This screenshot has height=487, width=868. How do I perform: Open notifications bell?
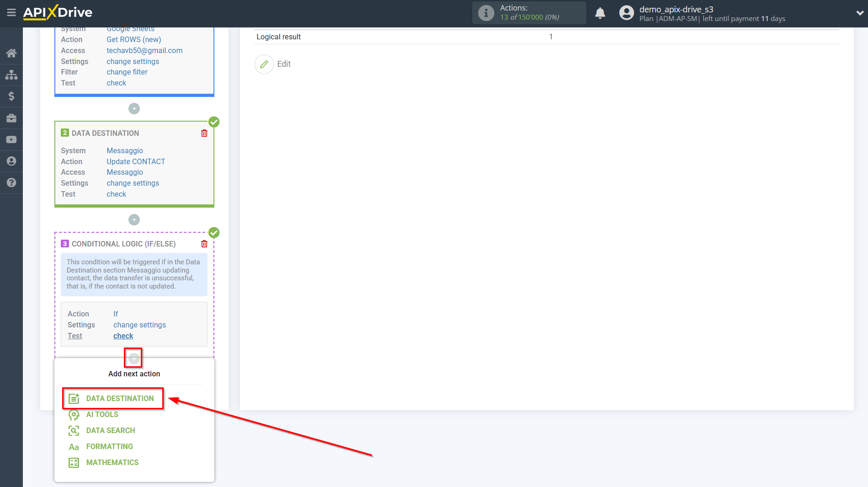point(600,13)
